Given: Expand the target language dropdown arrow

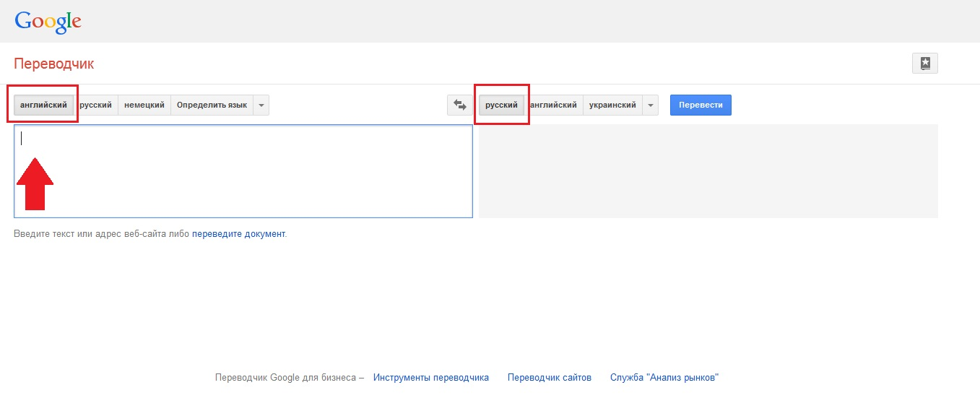Looking at the screenshot, I should point(650,105).
